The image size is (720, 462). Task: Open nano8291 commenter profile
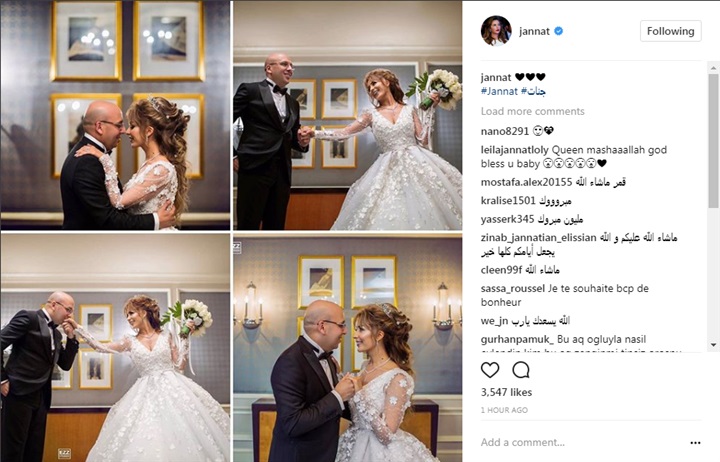pyautogui.click(x=505, y=131)
